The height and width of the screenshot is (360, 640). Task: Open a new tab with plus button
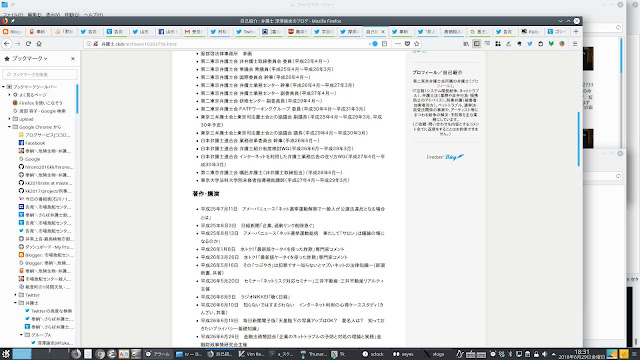click(x=576, y=31)
